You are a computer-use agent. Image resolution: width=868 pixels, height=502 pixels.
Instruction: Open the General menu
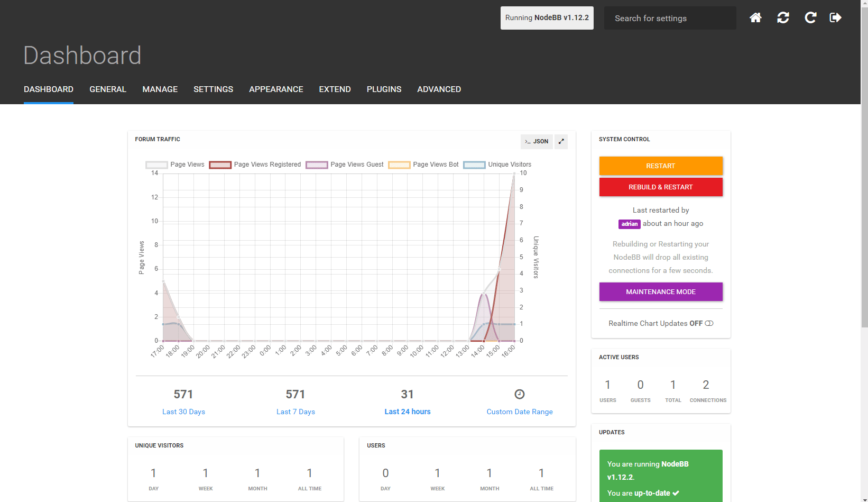(x=108, y=89)
